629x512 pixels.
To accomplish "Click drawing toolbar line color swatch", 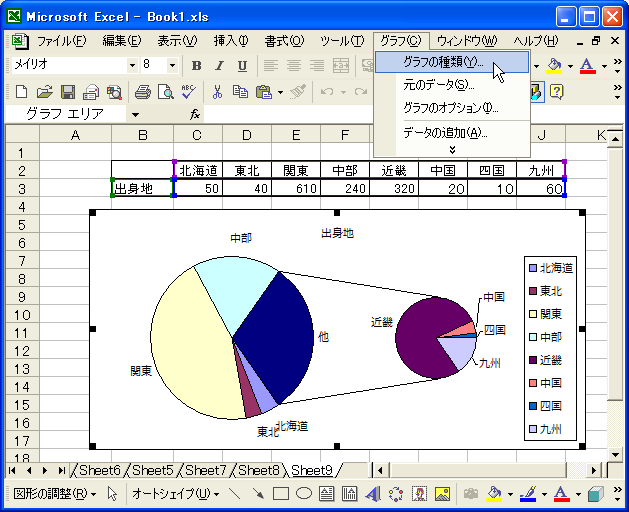I will [528, 494].
